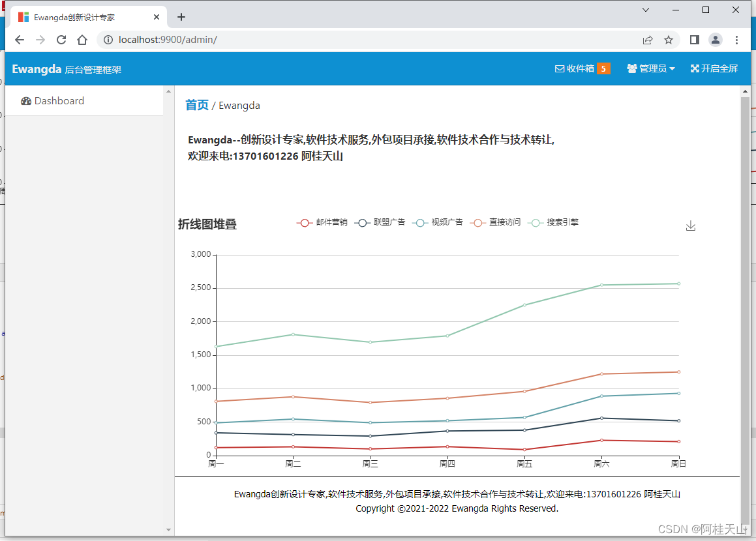756x541 pixels.
Task: Minimize the browser window
Action: [x=676, y=10]
